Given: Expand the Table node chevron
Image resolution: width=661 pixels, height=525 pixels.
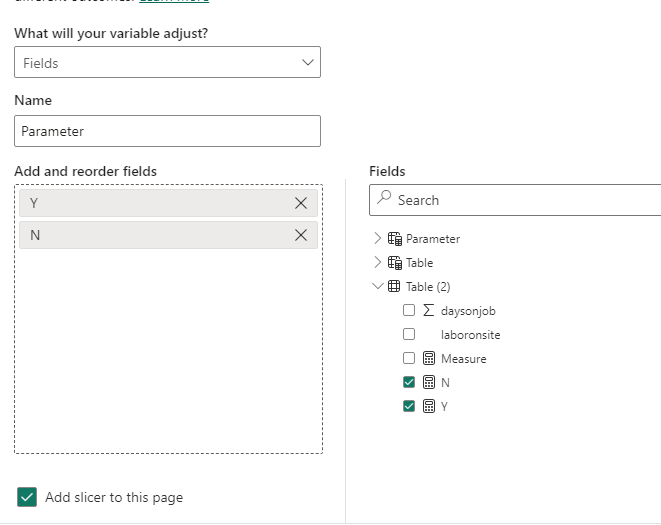Looking at the screenshot, I should tap(377, 262).
